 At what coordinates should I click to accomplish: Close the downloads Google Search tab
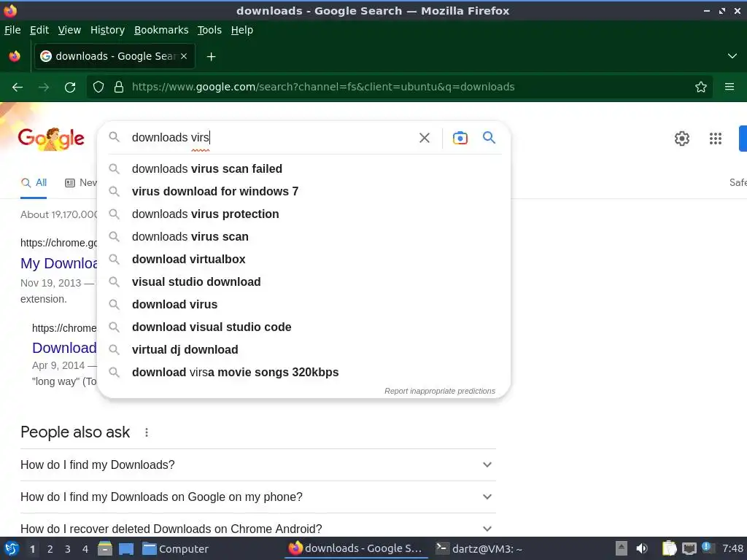tap(184, 56)
